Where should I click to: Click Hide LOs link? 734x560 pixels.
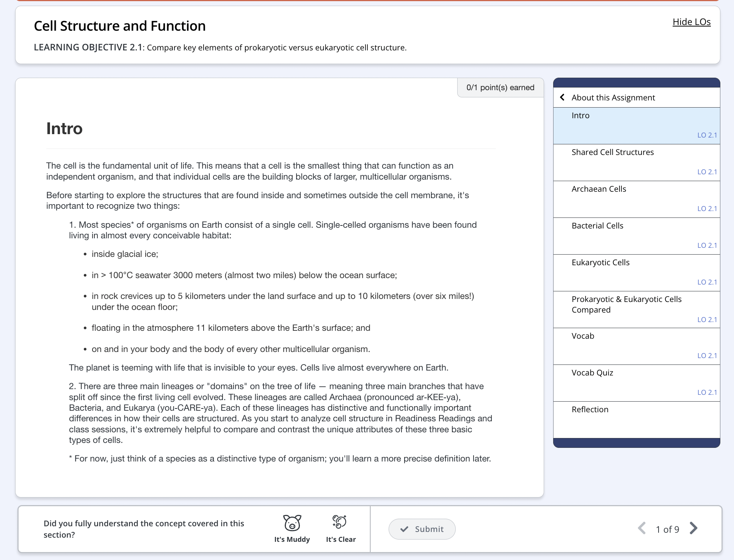coord(691,22)
